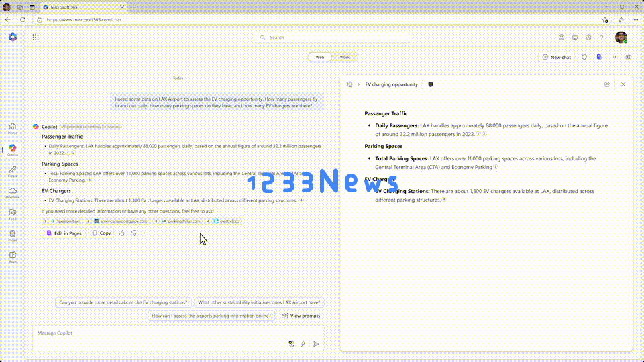Add page to browser favorites star
Screen dimensions: 644x362
605,19
